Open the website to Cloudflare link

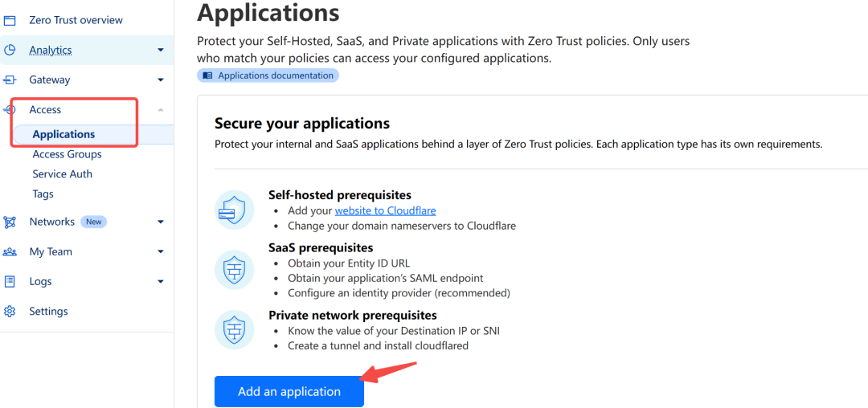(385, 210)
